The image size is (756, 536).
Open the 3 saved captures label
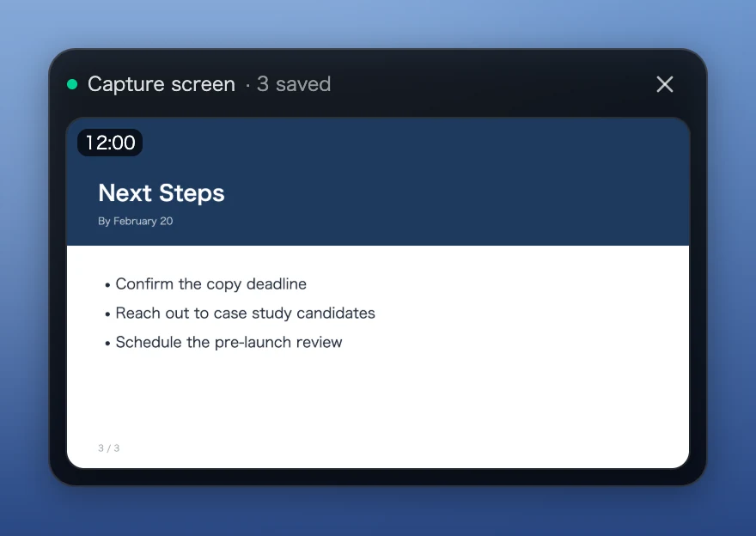[294, 84]
